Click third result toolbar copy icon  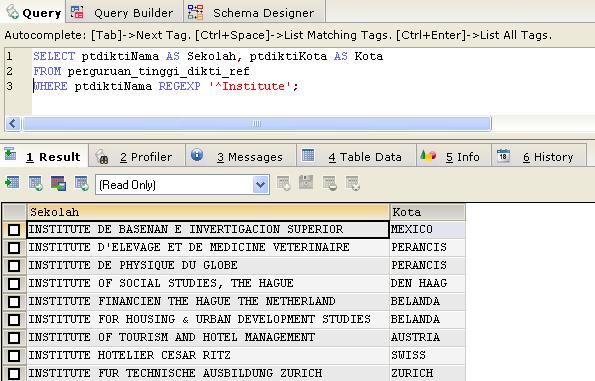pyautogui.click(x=58, y=184)
